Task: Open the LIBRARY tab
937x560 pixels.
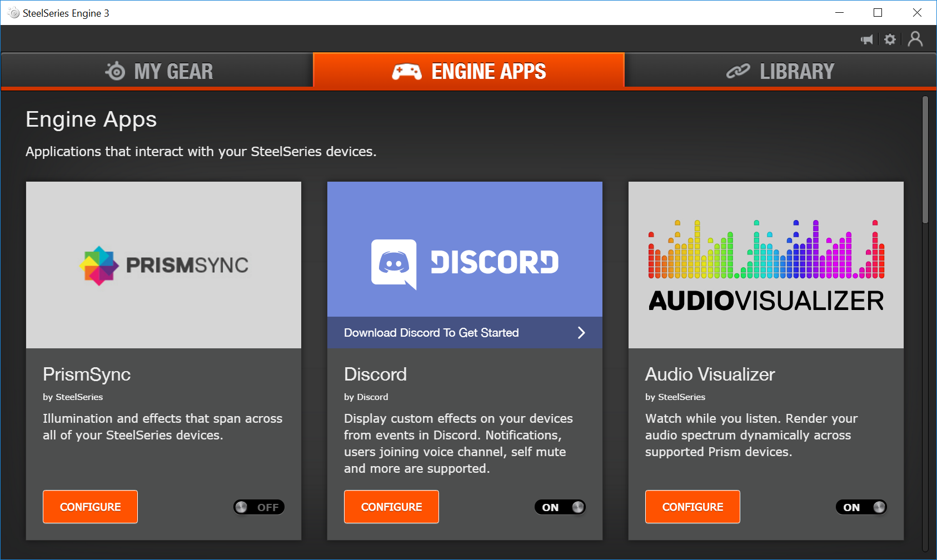Action: point(781,71)
